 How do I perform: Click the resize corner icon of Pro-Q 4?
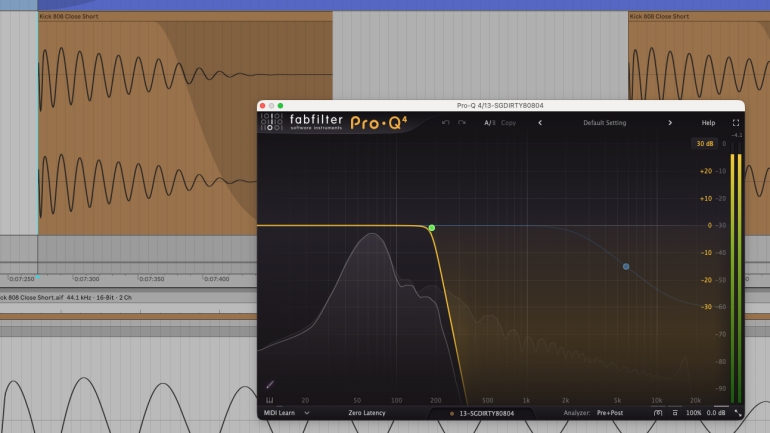click(x=738, y=413)
